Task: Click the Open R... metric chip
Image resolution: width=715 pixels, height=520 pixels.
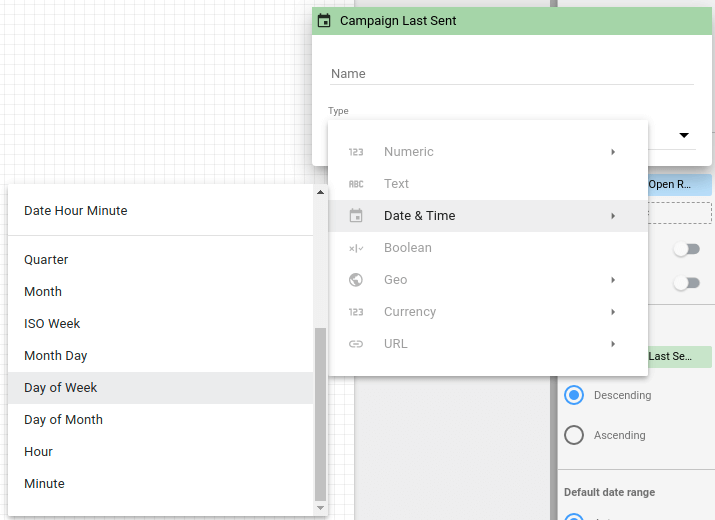Action: 679,185
